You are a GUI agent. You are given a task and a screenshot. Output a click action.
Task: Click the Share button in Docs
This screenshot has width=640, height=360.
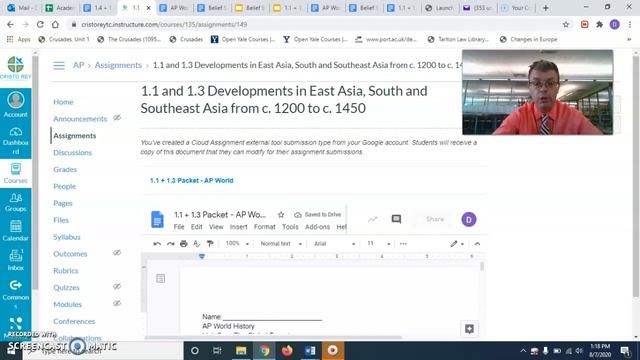pyautogui.click(x=435, y=219)
